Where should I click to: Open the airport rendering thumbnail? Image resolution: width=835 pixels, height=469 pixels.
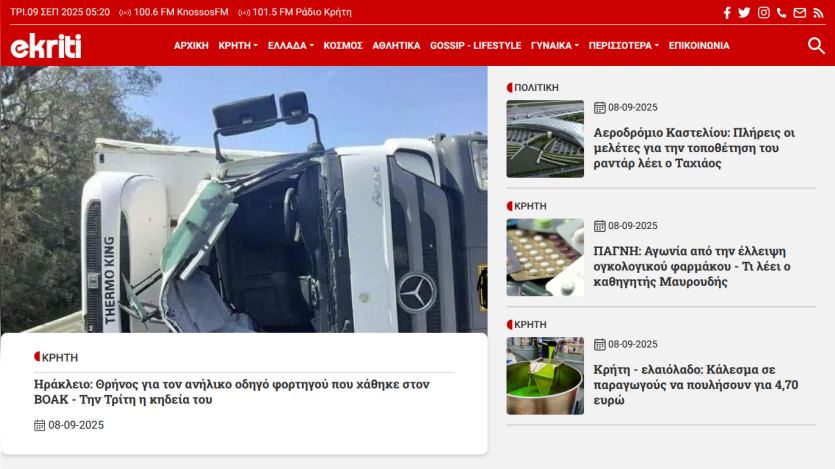click(545, 139)
